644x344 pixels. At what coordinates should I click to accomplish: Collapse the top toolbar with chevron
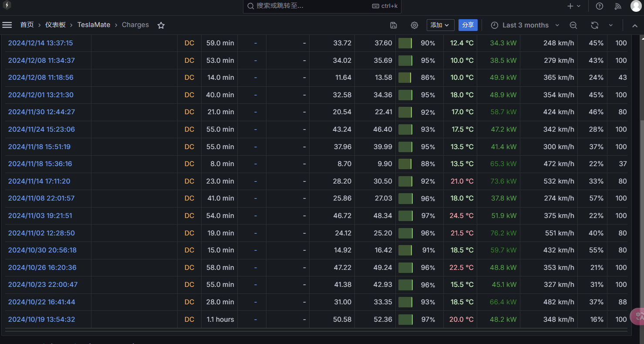(x=635, y=25)
